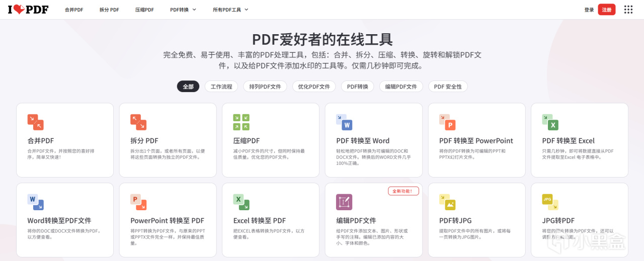
Task: Expand the 所有PDF工具 dropdown menu
Action: click(x=230, y=10)
